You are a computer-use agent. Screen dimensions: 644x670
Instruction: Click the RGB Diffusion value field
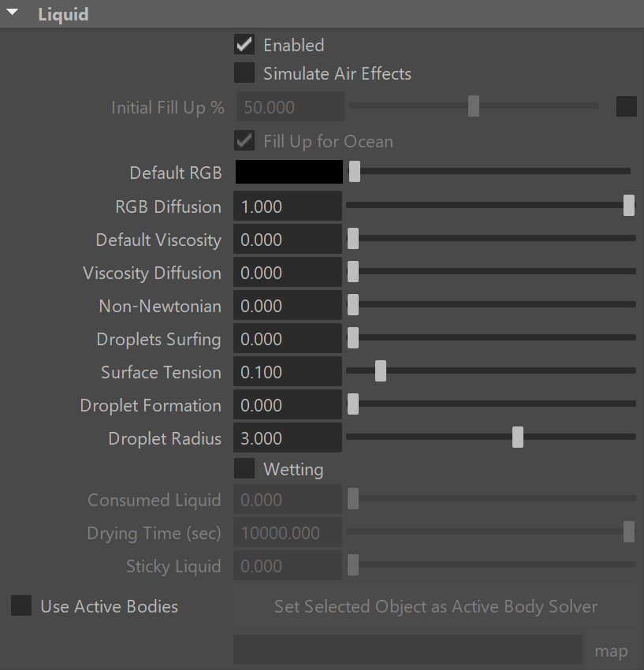[x=288, y=207]
